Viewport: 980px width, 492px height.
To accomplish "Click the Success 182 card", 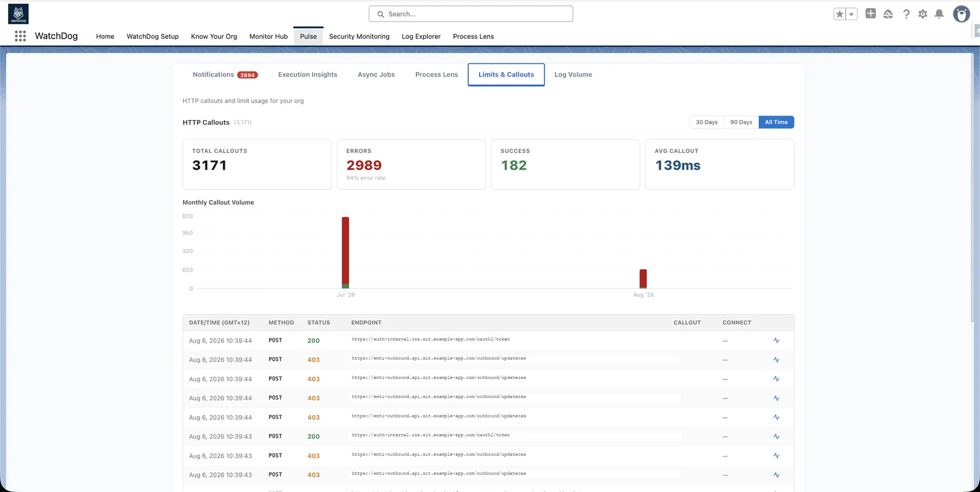I will click(565, 165).
